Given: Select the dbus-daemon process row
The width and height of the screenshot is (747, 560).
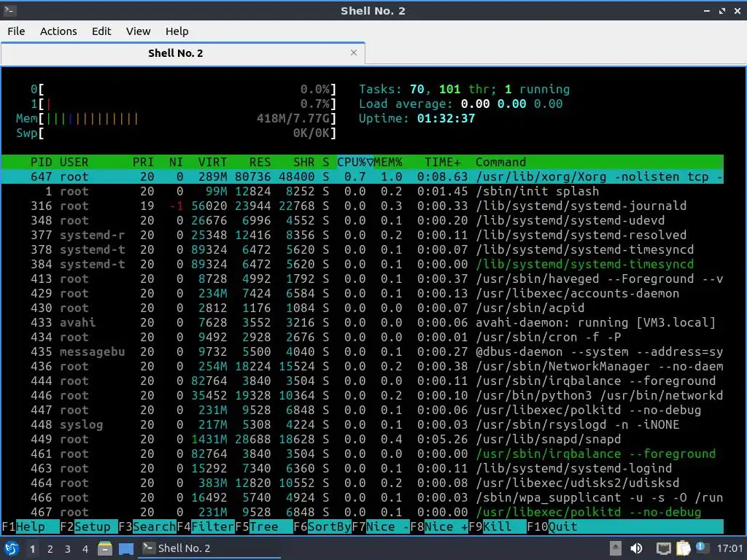Looking at the screenshot, I should click(x=363, y=351).
